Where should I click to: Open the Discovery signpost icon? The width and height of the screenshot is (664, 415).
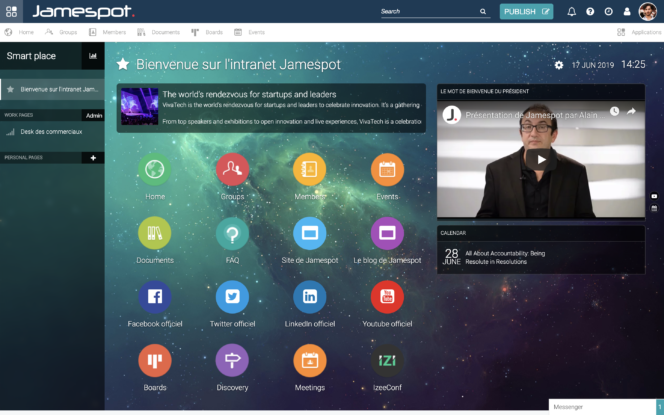(232, 361)
